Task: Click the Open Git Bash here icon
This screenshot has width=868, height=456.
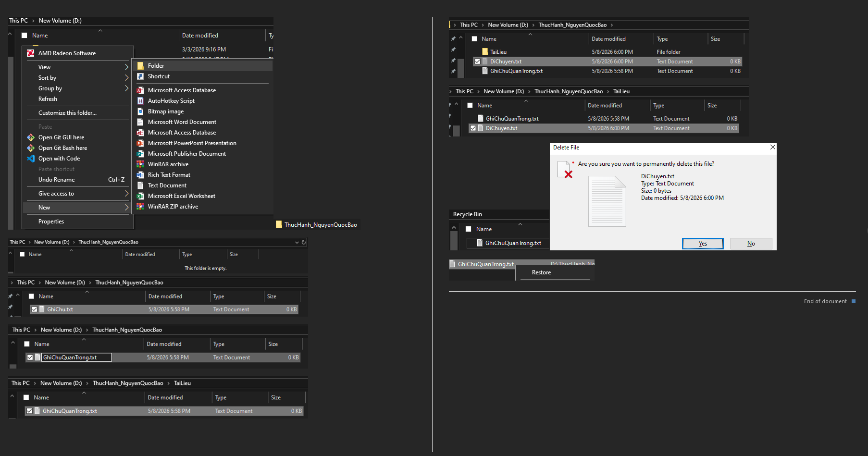Action: 31,148
